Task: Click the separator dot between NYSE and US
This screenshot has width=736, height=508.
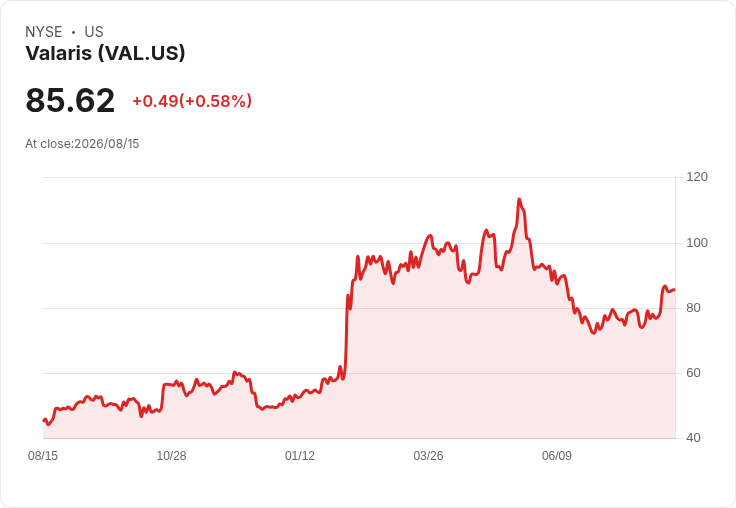Action: pyautogui.click(x=73, y=32)
